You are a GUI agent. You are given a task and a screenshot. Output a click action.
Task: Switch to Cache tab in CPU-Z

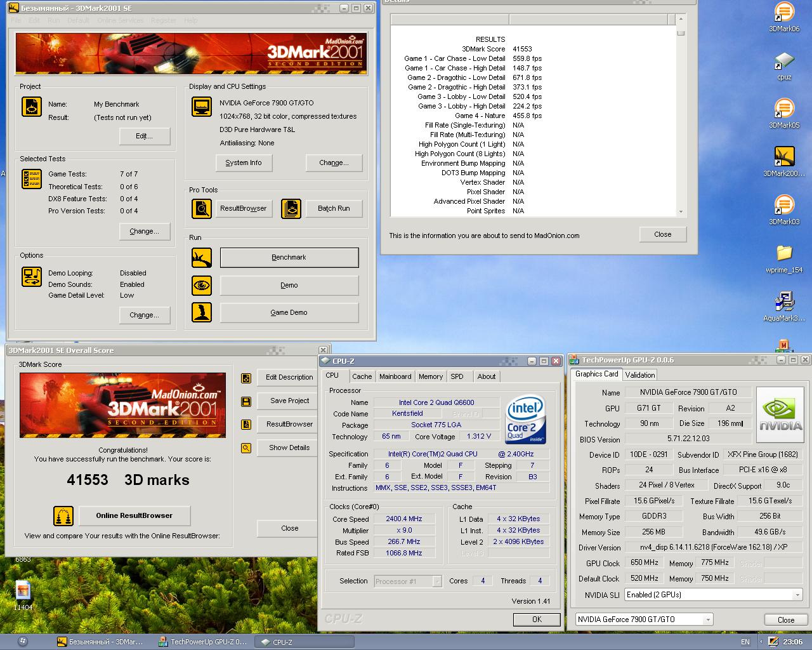point(362,376)
